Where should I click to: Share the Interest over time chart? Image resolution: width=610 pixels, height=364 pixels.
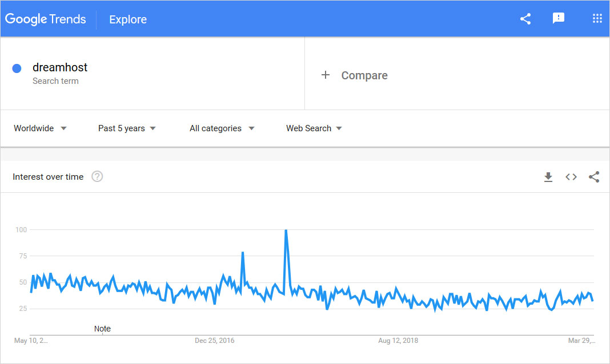click(x=594, y=177)
